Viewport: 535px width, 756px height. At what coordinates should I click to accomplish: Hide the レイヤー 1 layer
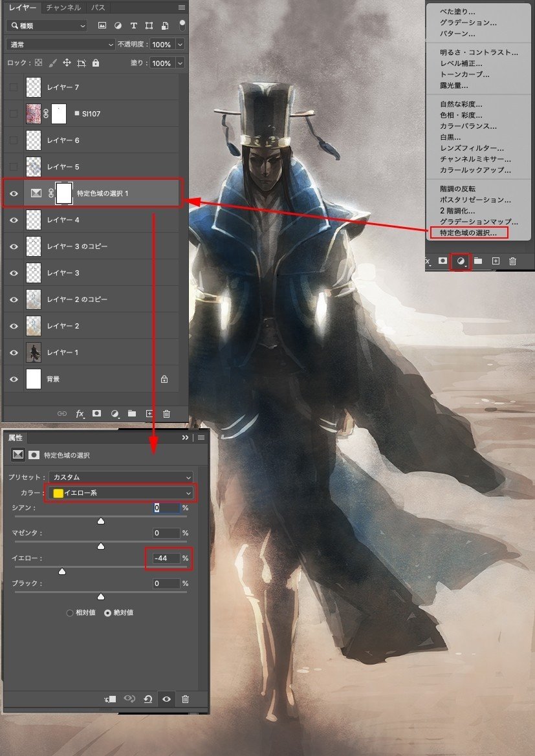[x=14, y=352]
